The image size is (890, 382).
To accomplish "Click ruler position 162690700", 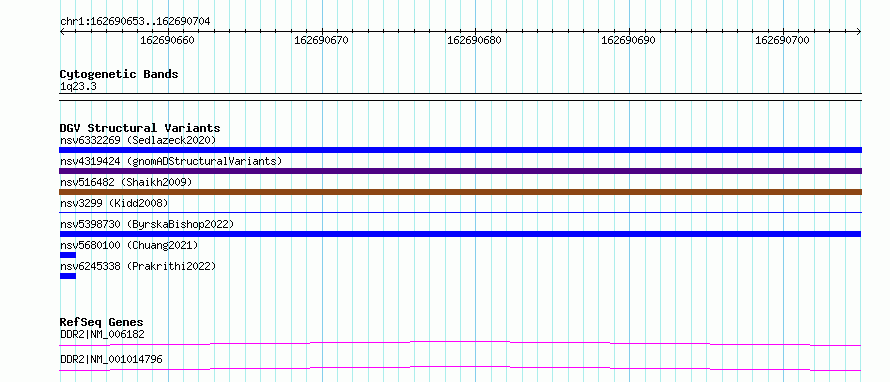I will click(783, 40).
